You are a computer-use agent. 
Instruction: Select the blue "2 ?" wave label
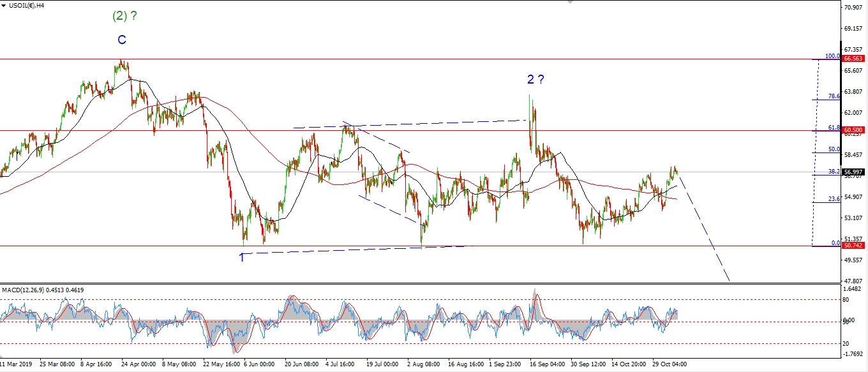pos(535,80)
